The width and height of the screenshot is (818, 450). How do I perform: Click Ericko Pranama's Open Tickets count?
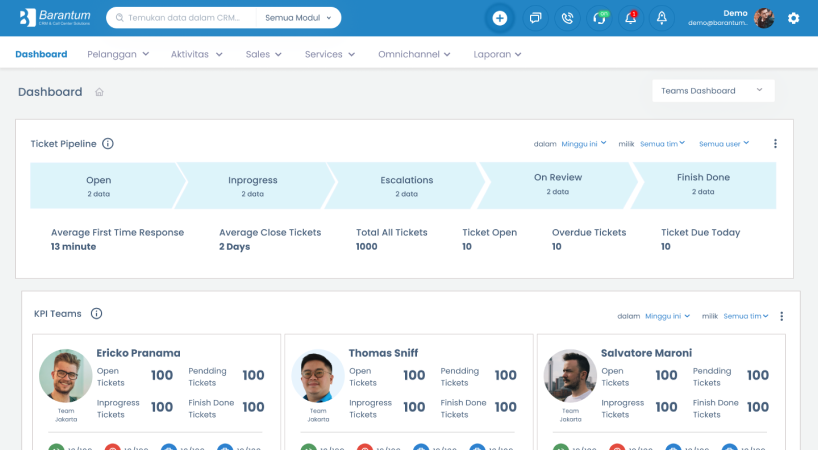162,375
